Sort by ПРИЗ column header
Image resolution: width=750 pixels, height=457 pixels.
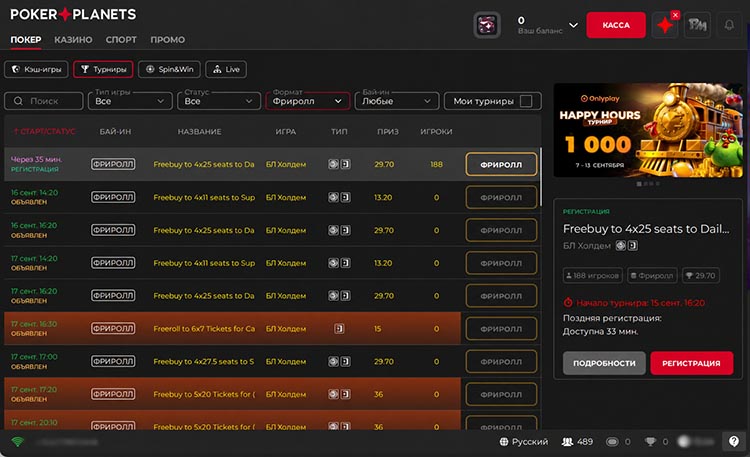pyautogui.click(x=387, y=131)
